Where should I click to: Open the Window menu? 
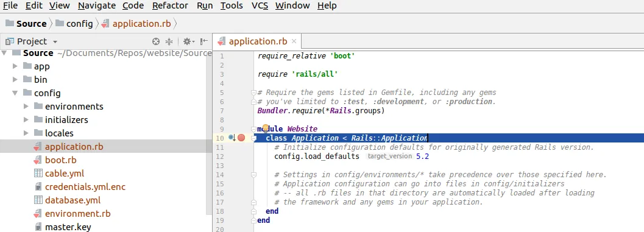click(x=292, y=5)
